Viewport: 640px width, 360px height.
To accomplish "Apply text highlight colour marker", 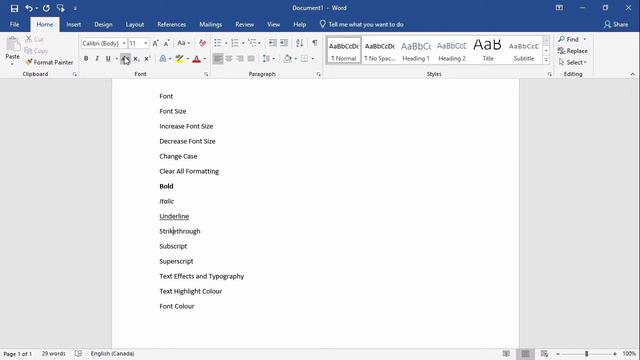I will coord(180,59).
